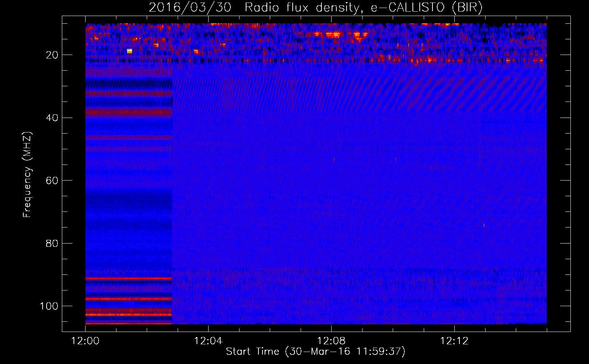The width and height of the screenshot is (589, 364).
Task: Click the y-axis label 'Frequency (MHZ)'
Action: 27,175
